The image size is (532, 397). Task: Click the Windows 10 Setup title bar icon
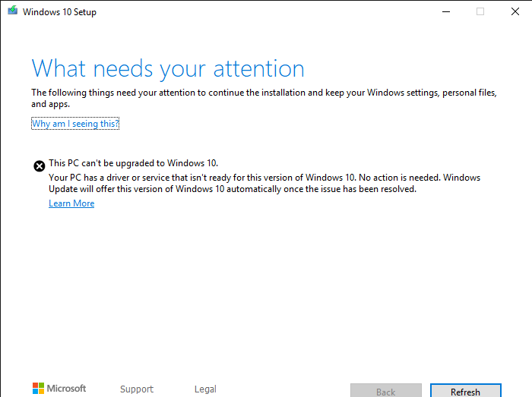point(13,11)
